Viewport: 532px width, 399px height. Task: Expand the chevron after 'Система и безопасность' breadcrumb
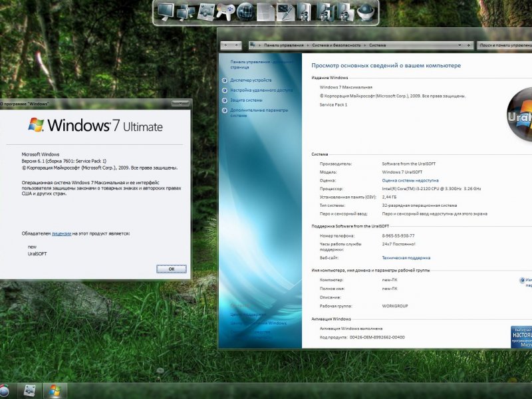click(x=365, y=45)
